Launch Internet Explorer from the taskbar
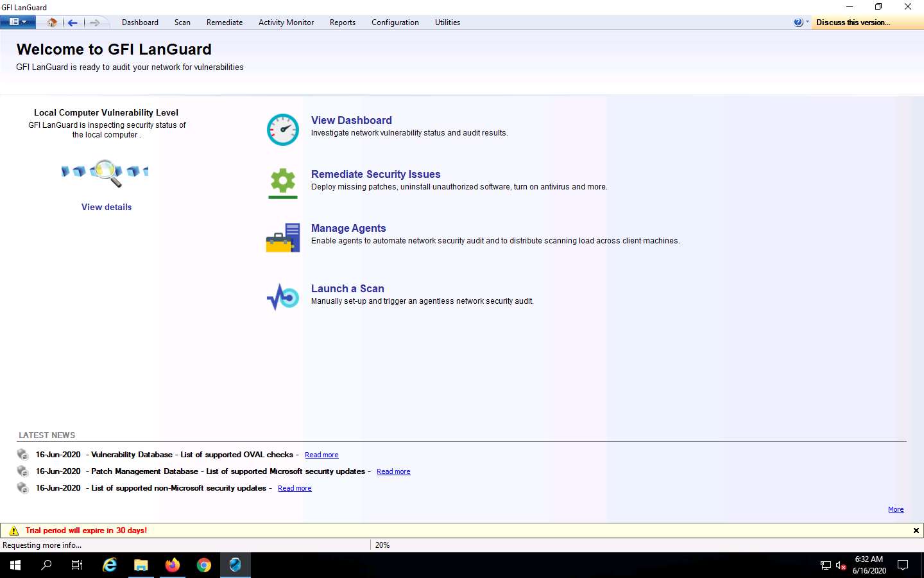This screenshot has height=578, width=924. click(x=110, y=565)
